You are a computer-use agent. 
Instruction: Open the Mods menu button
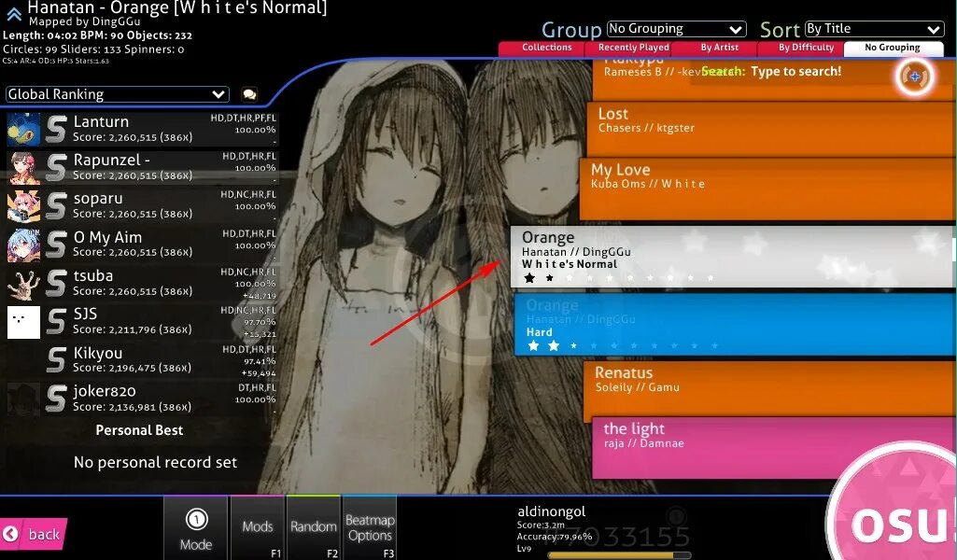[258, 528]
